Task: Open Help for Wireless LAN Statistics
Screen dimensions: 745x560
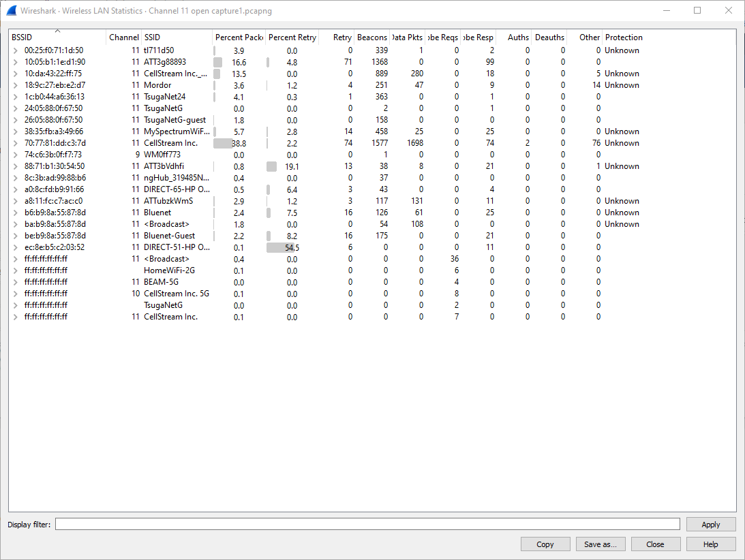Action: [x=711, y=544]
